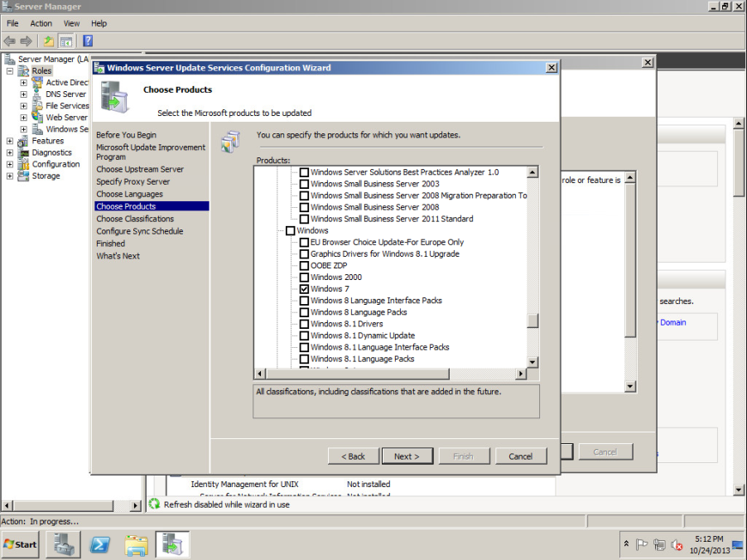
Task: Check the Windows product category checkbox
Action: pyautogui.click(x=290, y=230)
